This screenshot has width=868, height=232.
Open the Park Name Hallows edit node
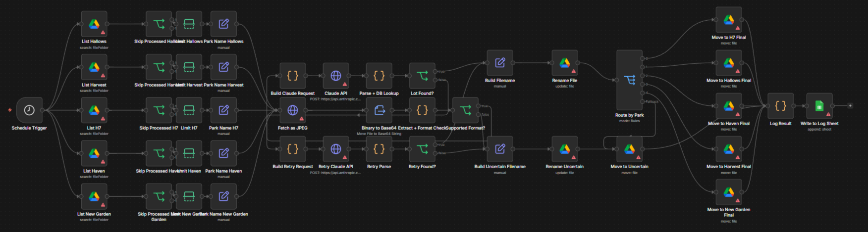coord(223,24)
